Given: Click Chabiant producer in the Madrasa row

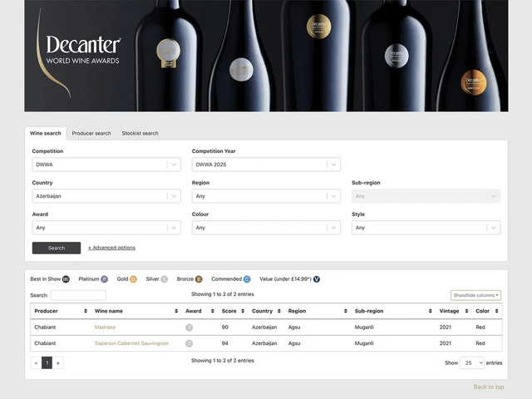Looking at the screenshot, I should (45, 328).
